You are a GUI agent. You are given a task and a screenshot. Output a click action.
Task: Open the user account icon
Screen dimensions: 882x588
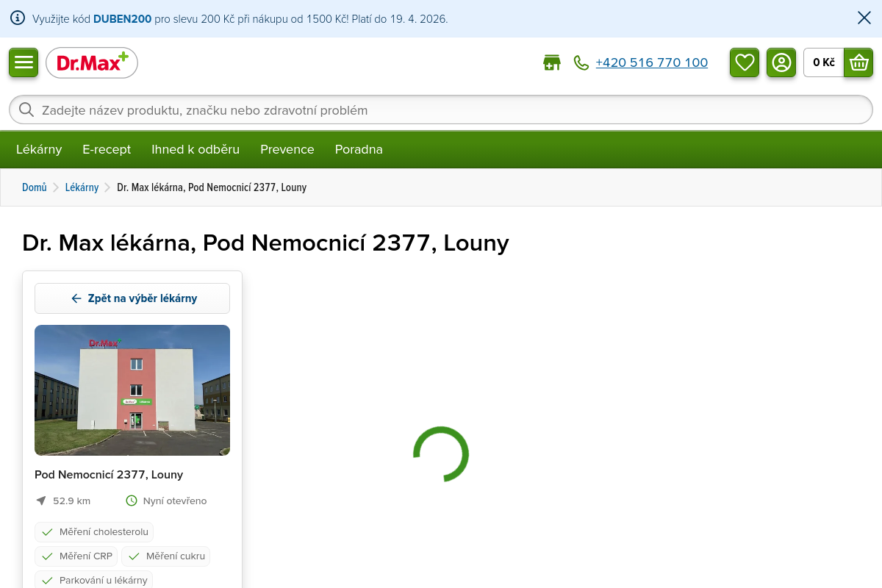coord(781,62)
